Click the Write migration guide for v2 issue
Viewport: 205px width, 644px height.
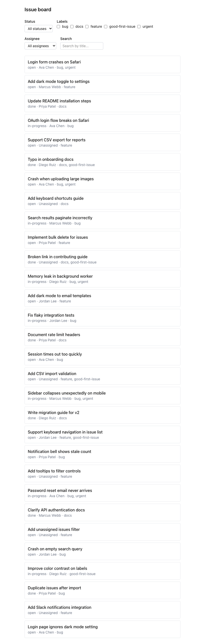(x=102, y=415)
